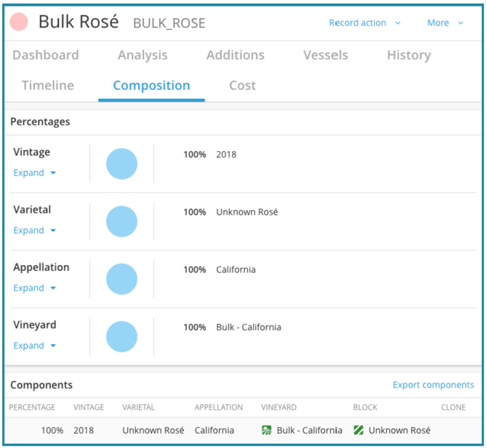
Task: Open the Vessels tab
Action: click(326, 55)
